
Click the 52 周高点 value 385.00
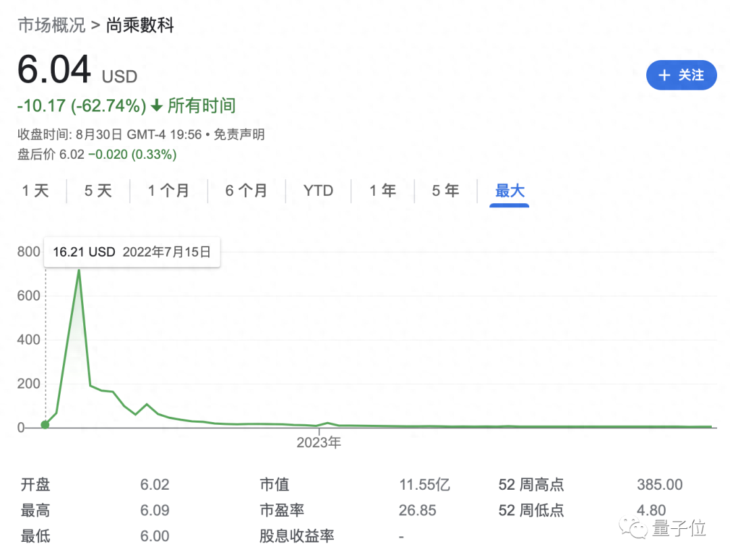pyautogui.click(x=659, y=485)
